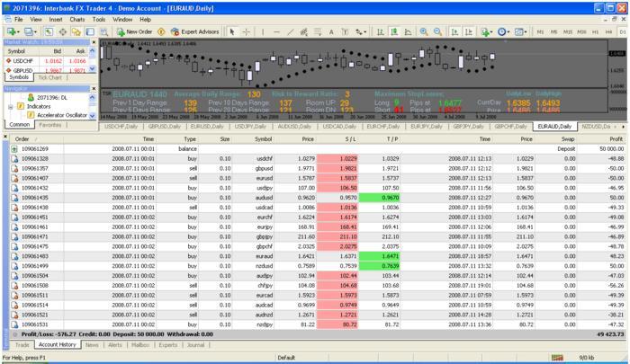Switch to the Trade terminal tab
This screenshot has height=364, width=630.
coord(22,345)
